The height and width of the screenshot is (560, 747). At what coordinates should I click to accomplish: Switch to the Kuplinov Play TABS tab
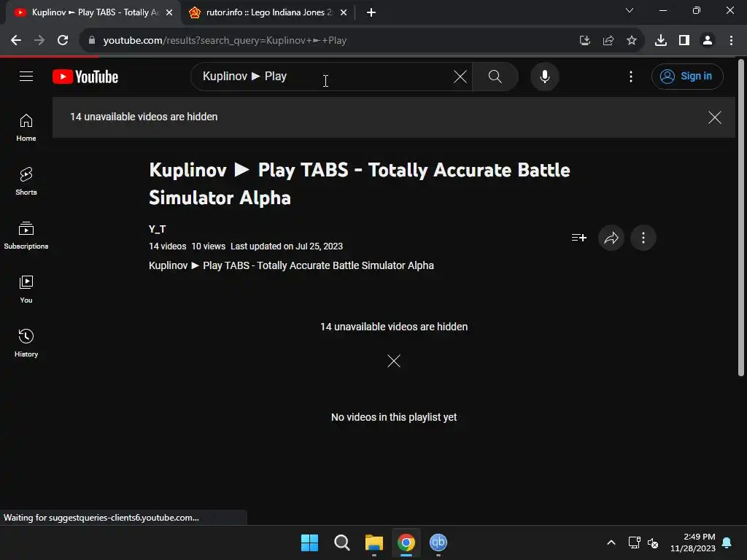(x=94, y=12)
